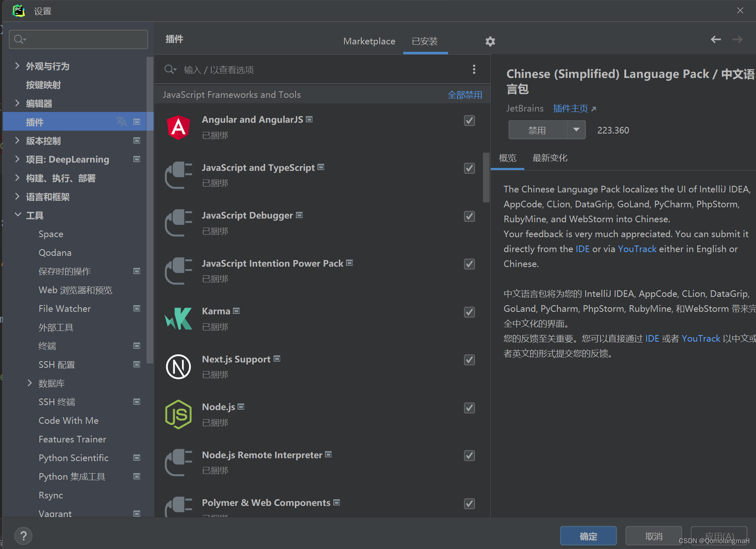The image size is (756, 549).
Task: Click bundled marker icon next to Karma name
Action: pos(236,311)
